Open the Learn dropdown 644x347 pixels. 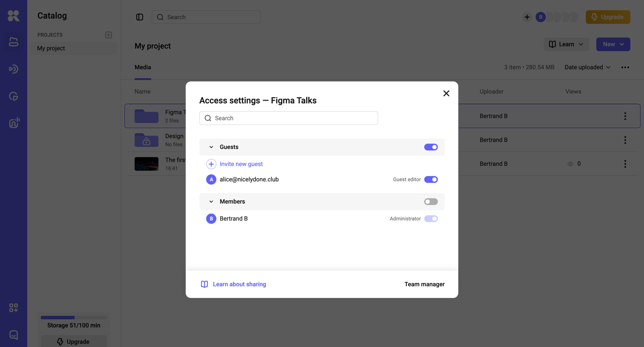click(566, 44)
